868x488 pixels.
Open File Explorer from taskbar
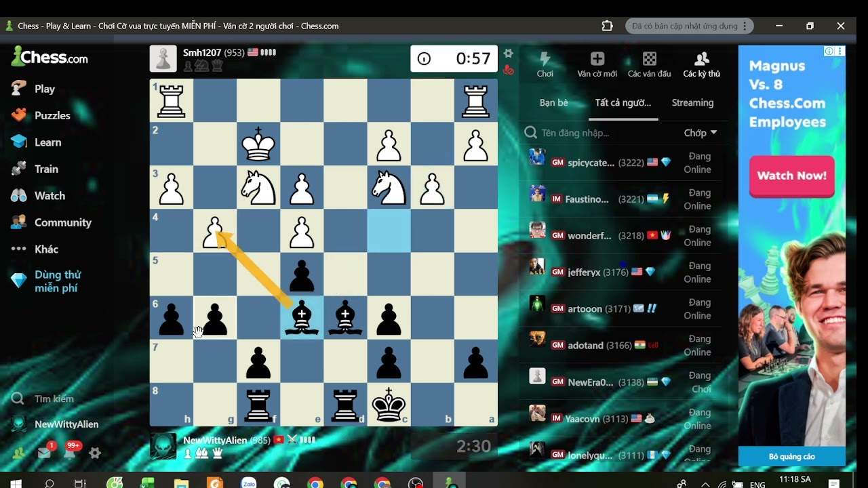[x=181, y=484]
